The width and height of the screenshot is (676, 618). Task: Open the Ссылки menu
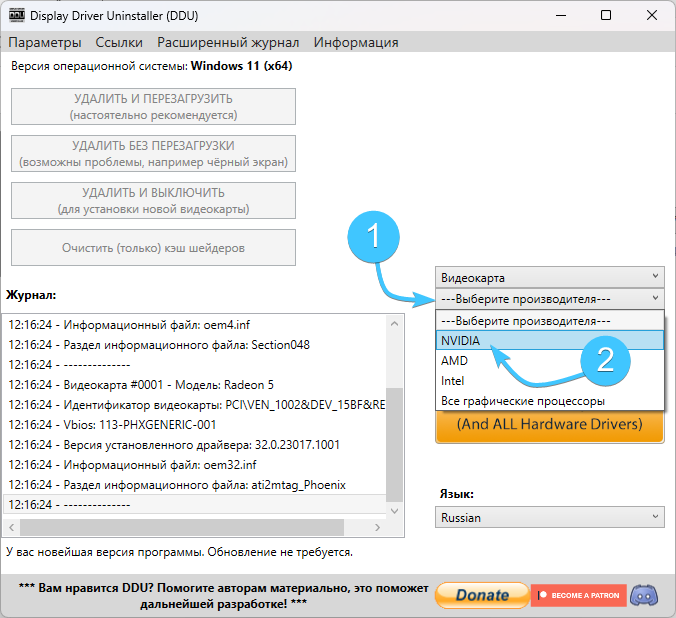[119, 42]
